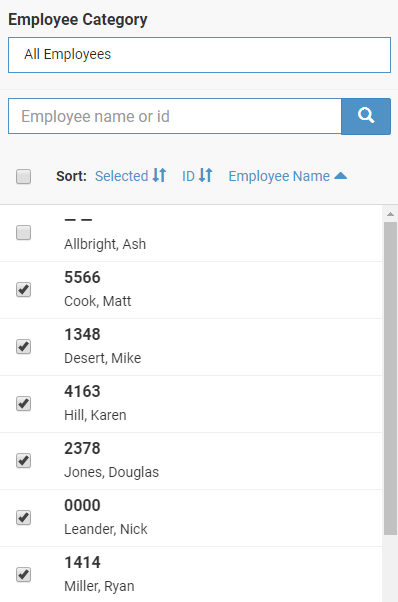Image resolution: width=398 pixels, height=602 pixels.
Task: Sort the list by Employee Name
Action: point(279,176)
